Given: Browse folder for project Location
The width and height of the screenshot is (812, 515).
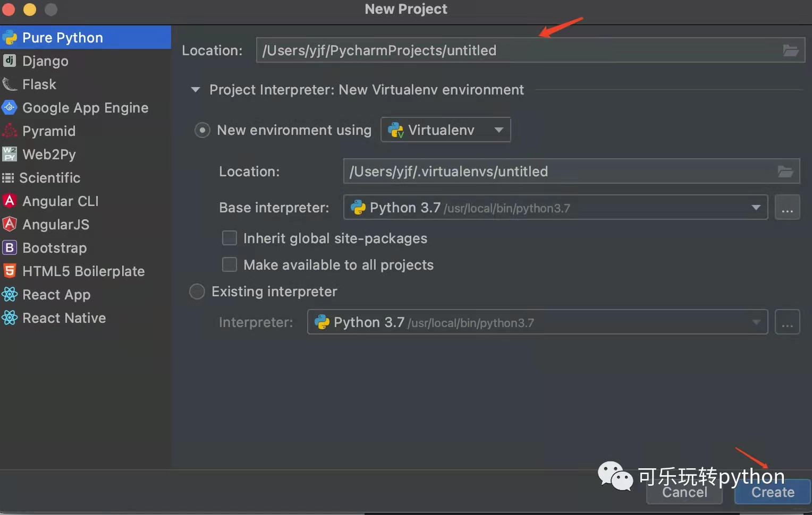Looking at the screenshot, I should click(x=791, y=50).
